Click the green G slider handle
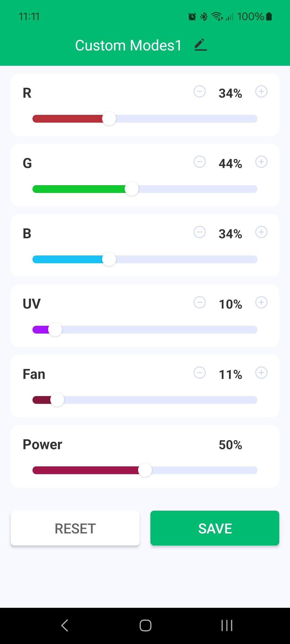Screen dimensions: 290x644 [x=132, y=189]
